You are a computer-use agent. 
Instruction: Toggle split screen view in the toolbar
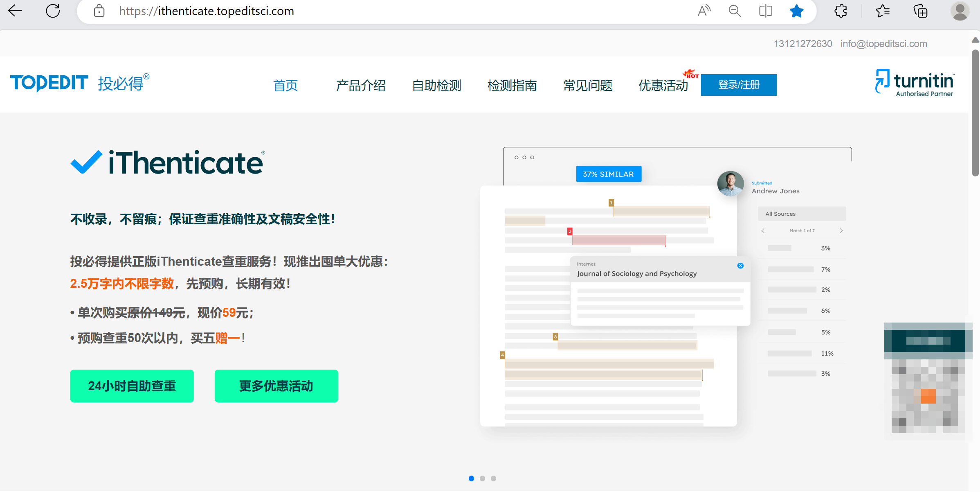pyautogui.click(x=765, y=11)
